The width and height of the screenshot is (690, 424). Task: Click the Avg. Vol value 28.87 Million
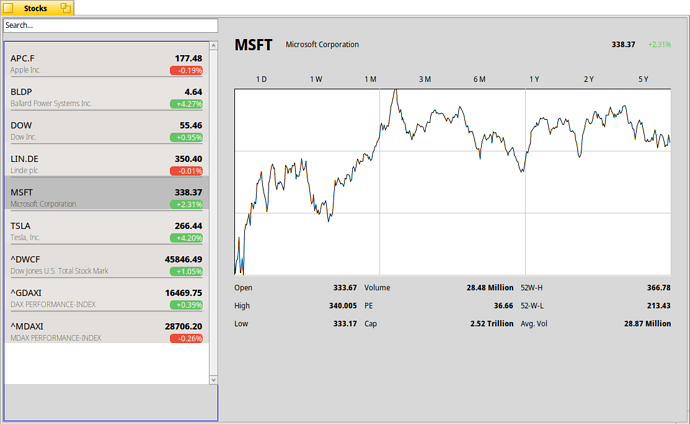tap(647, 324)
